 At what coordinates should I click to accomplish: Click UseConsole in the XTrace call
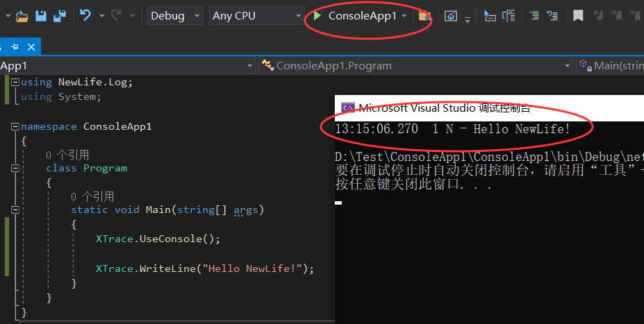[x=170, y=239]
